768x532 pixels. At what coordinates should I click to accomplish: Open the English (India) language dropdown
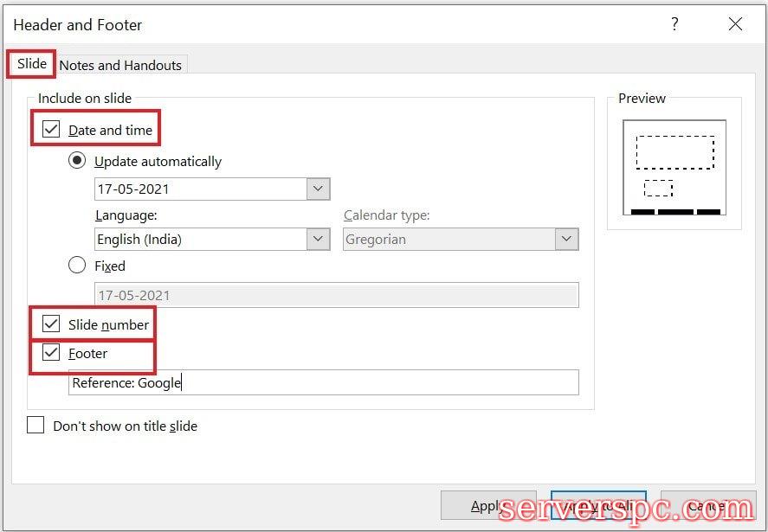tap(318, 239)
